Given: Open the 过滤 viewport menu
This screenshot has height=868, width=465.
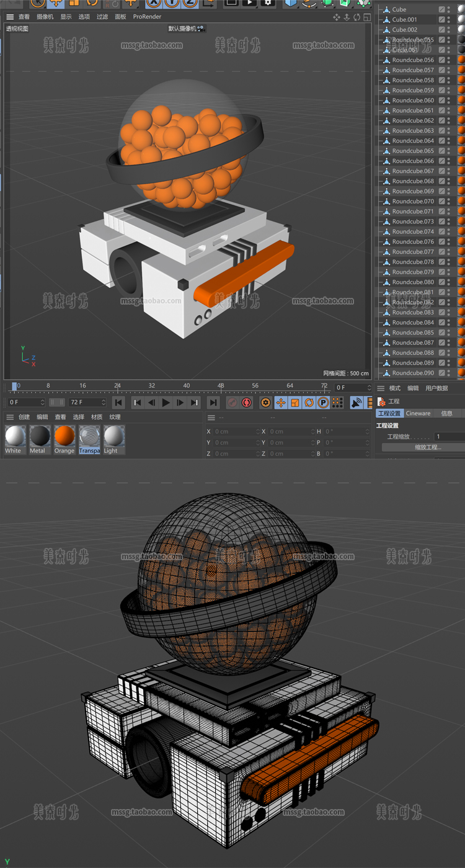Looking at the screenshot, I should point(102,17).
